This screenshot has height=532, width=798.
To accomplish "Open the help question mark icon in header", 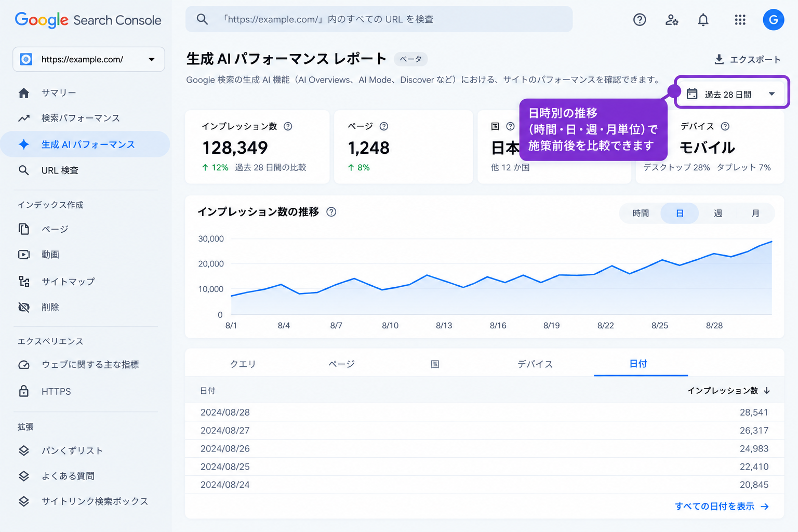I will tap(640, 20).
